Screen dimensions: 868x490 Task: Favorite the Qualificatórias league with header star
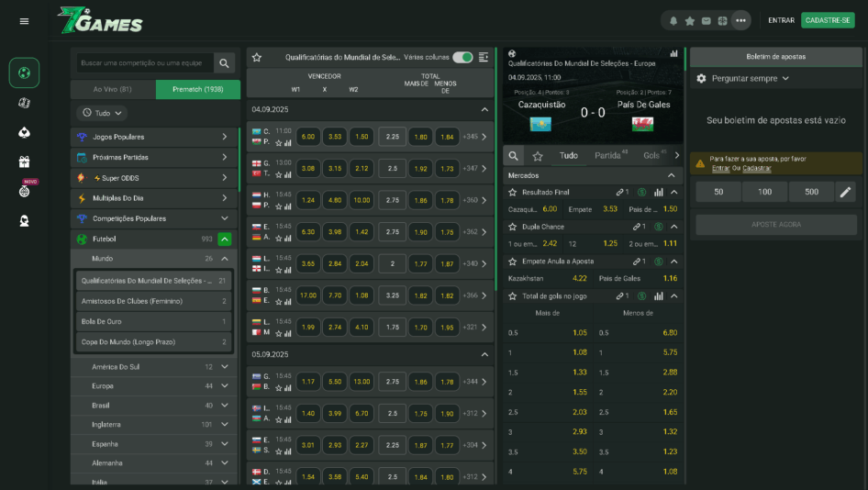tap(257, 57)
